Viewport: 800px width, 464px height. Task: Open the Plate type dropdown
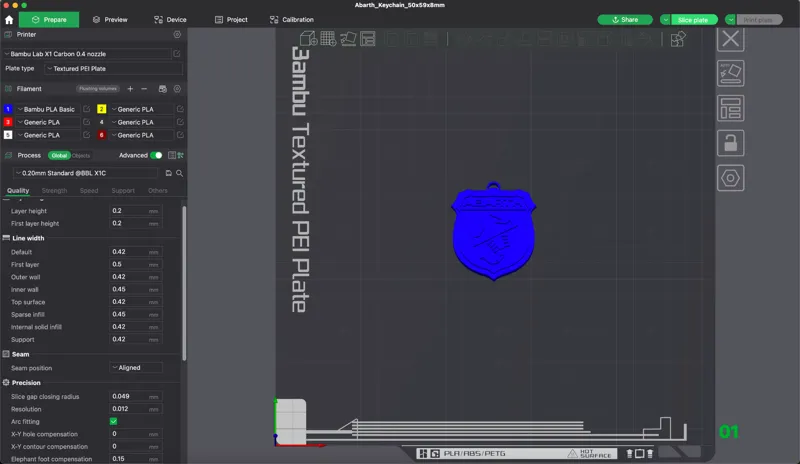[113, 68]
